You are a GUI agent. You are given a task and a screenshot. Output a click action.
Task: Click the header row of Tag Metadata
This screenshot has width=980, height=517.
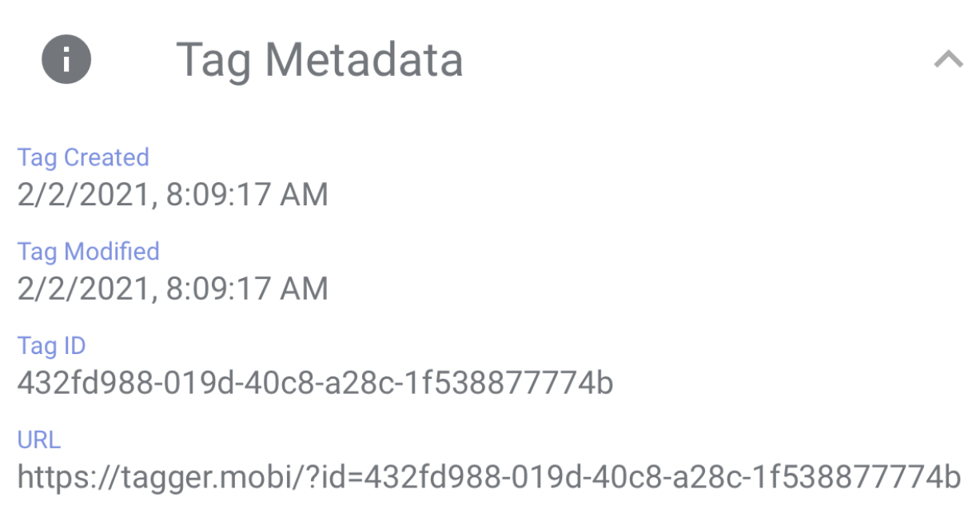click(320, 59)
